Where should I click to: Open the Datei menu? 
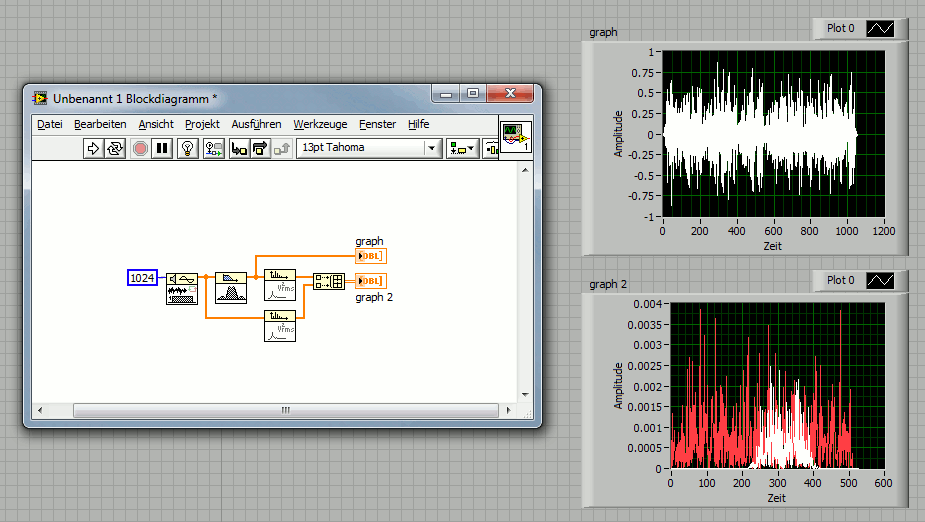coord(50,124)
